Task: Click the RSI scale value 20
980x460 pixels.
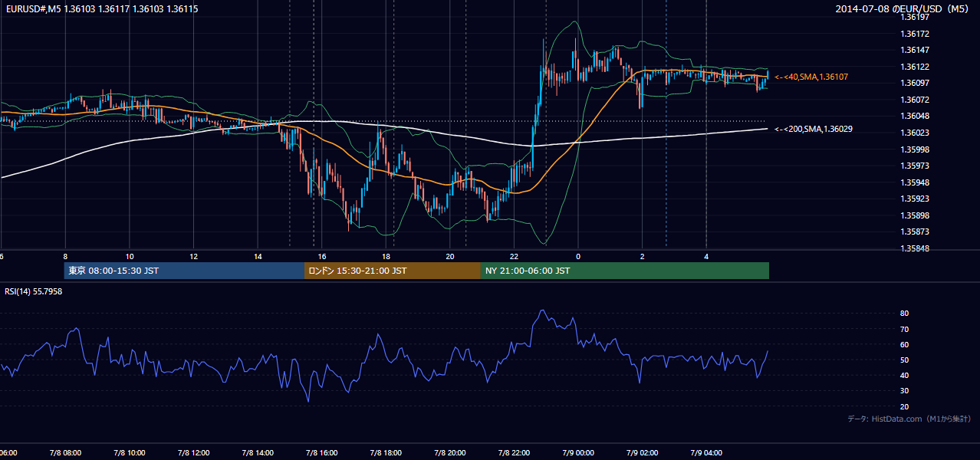Action: click(905, 406)
